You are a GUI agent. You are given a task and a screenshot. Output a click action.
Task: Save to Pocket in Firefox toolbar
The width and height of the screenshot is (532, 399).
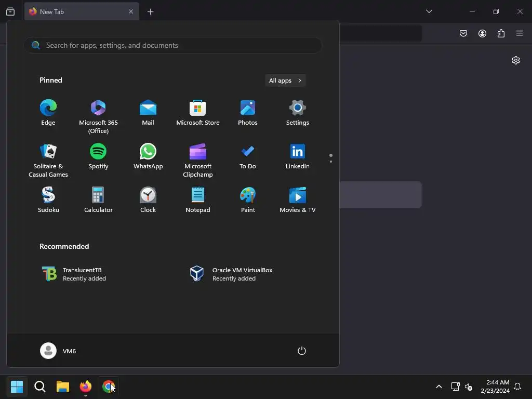pos(463,33)
